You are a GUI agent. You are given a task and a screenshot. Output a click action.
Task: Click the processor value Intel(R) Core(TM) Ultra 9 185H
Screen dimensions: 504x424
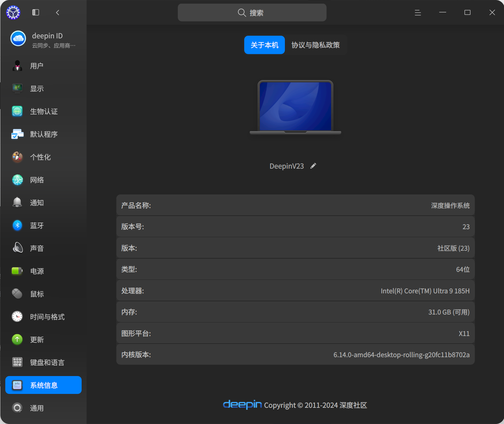coord(425,291)
